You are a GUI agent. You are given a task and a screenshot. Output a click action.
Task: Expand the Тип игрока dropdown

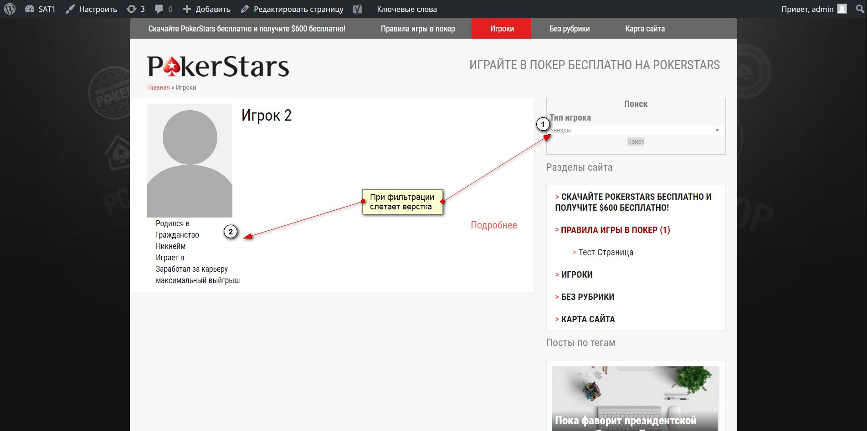[636, 130]
